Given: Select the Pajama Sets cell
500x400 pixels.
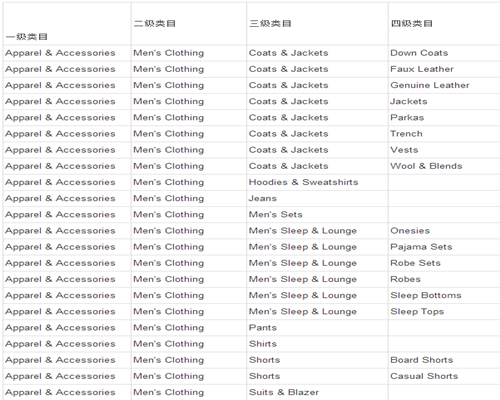Looking at the screenshot, I should coord(444,247).
